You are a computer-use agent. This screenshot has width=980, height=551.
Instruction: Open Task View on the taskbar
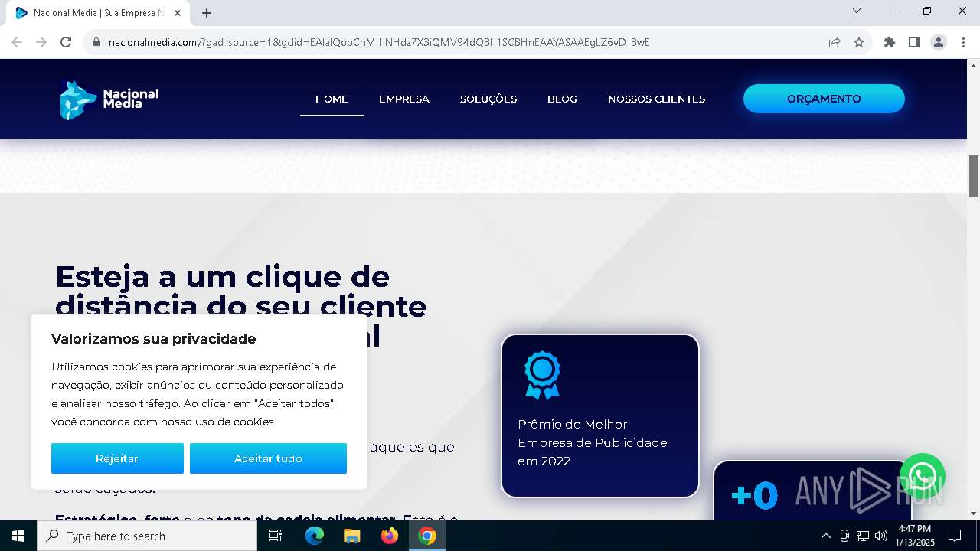tap(276, 536)
